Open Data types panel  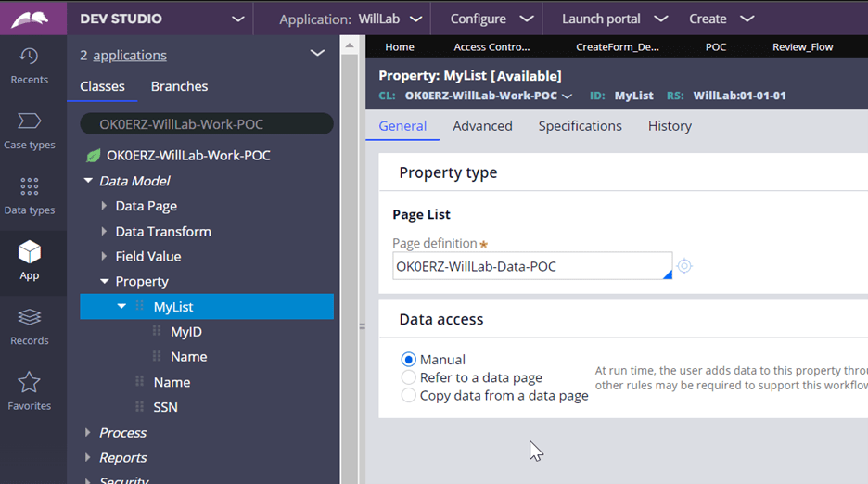click(x=30, y=196)
